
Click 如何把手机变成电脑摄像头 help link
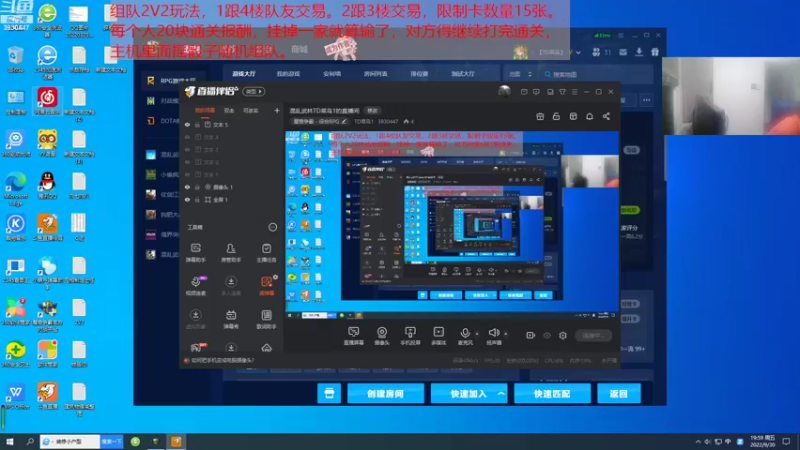tap(222, 360)
